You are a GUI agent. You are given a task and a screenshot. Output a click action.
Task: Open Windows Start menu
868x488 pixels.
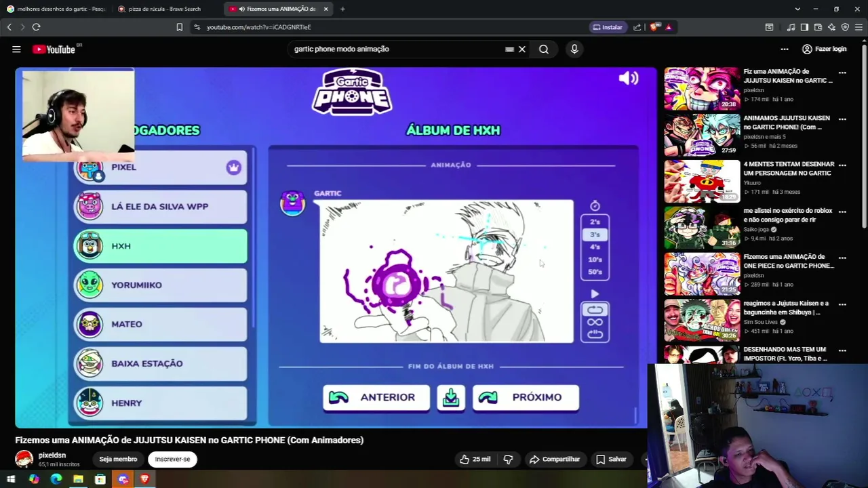(11, 479)
